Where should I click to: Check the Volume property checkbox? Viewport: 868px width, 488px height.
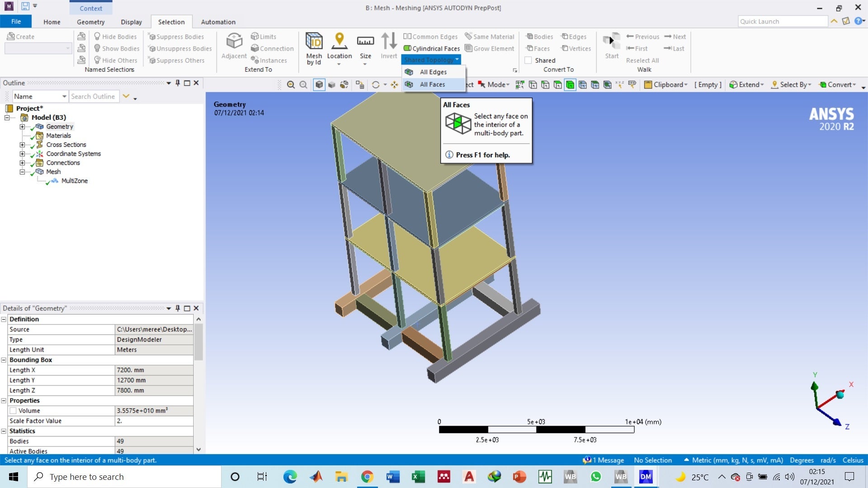pyautogui.click(x=13, y=411)
